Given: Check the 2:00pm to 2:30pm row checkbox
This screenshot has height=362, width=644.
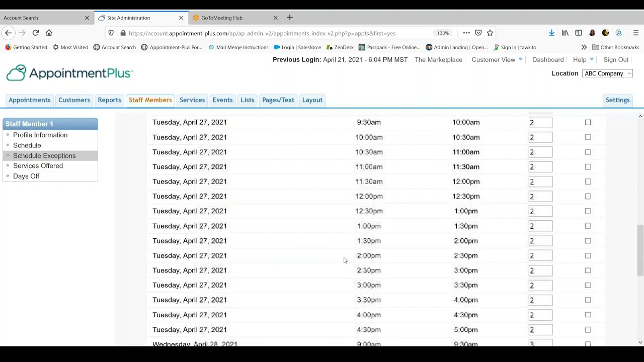Looking at the screenshot, I should [x=588, y=255].
